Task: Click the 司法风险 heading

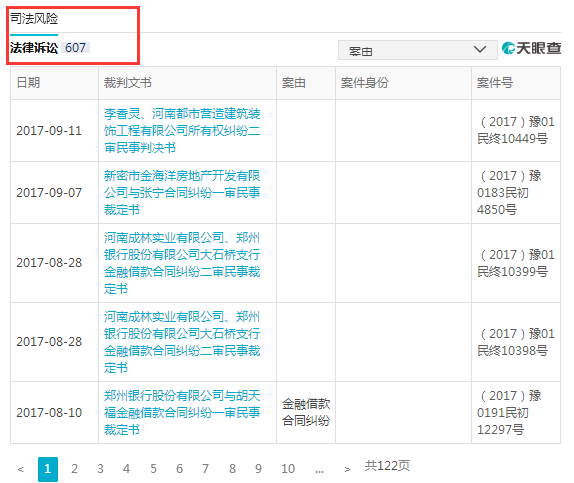Action: point(34,18)
